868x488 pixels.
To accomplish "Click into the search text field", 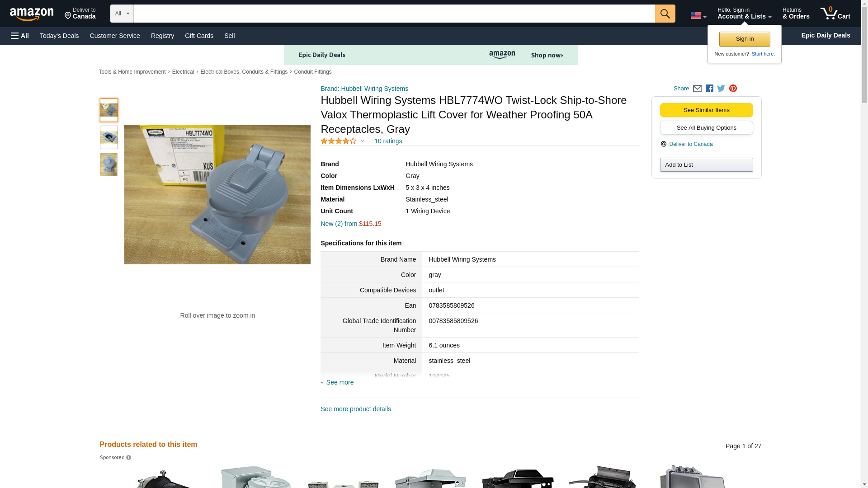I will click(393, 14).
